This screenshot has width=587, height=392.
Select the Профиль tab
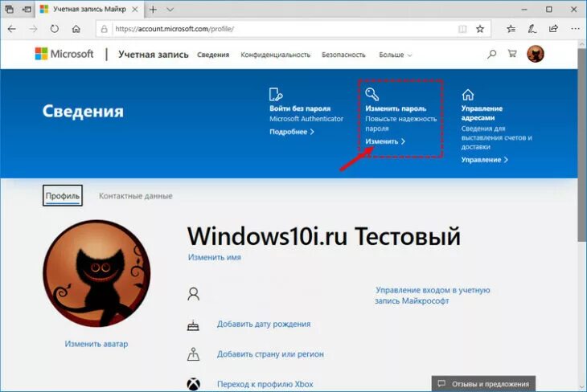[63, 196]
